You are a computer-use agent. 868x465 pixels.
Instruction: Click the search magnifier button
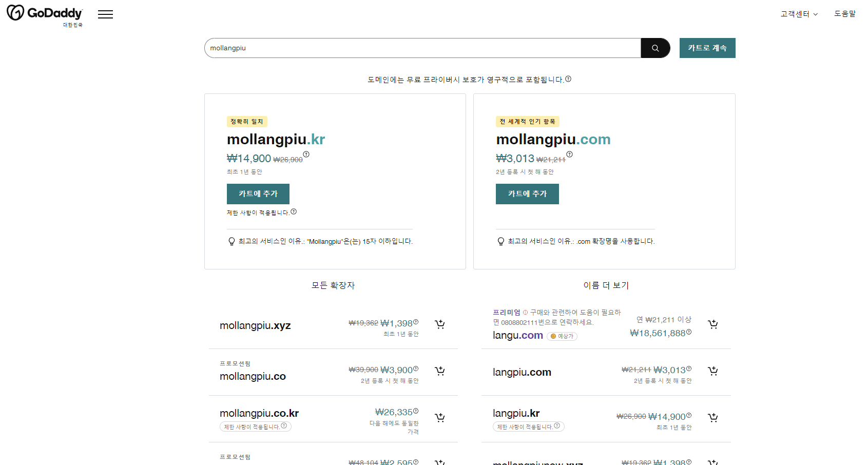(655, 48)
